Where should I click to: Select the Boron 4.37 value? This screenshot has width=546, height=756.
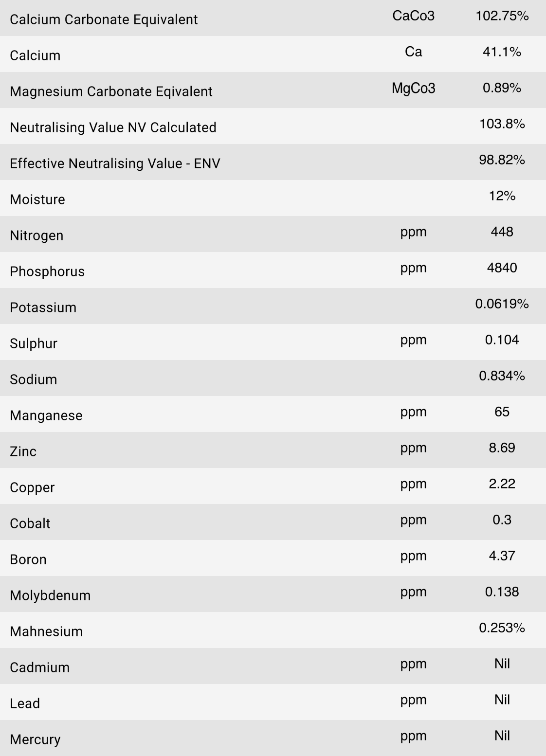click(x=502, y=556)
